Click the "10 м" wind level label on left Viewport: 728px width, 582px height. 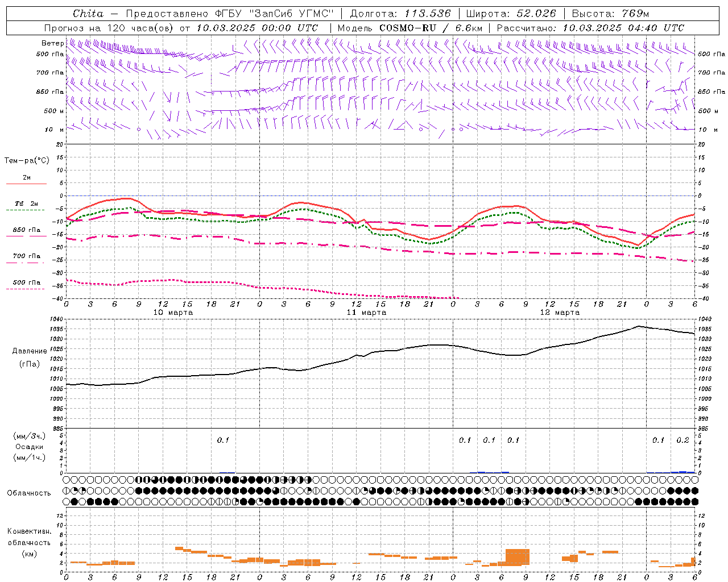pyautogui.click(x=54, y=130)
